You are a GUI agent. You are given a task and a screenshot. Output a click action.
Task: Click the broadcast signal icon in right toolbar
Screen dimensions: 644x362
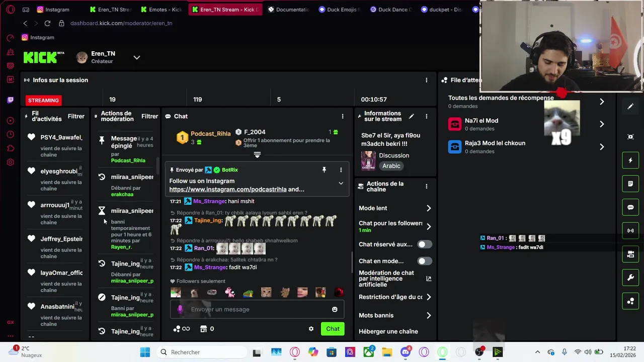(630, 231)
